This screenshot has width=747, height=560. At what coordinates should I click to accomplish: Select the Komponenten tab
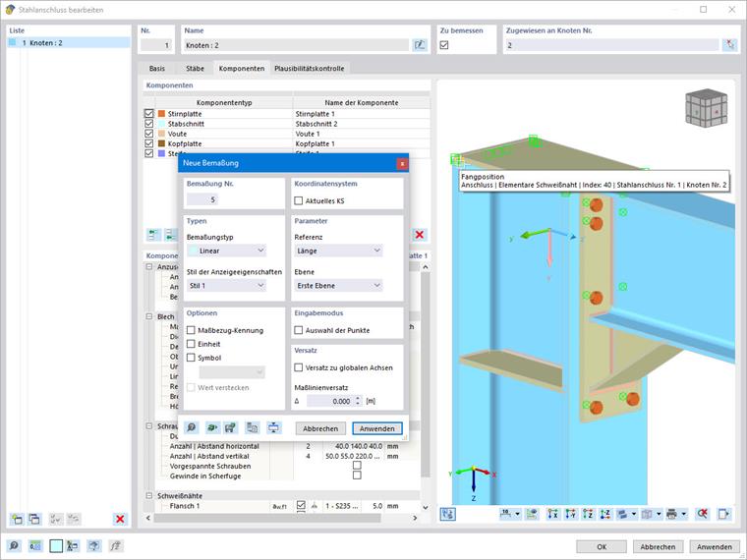[242, 69]
